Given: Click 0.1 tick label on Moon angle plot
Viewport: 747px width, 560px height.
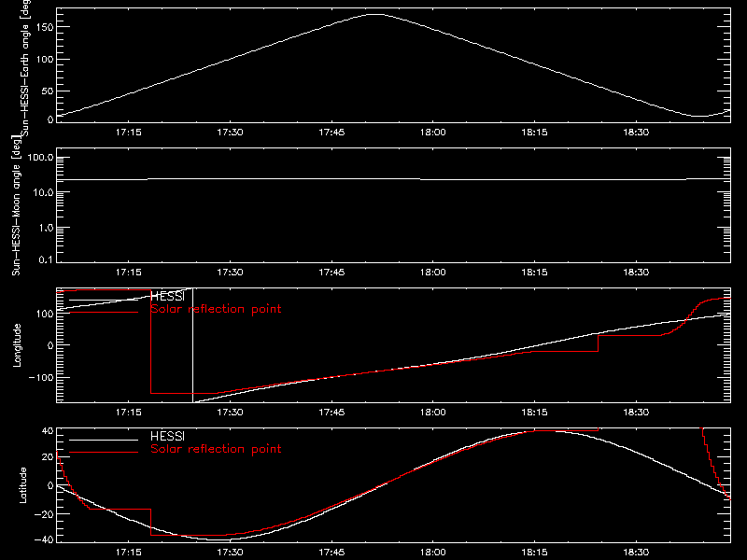Looking at the screenshot, I should tap(46, 260).
